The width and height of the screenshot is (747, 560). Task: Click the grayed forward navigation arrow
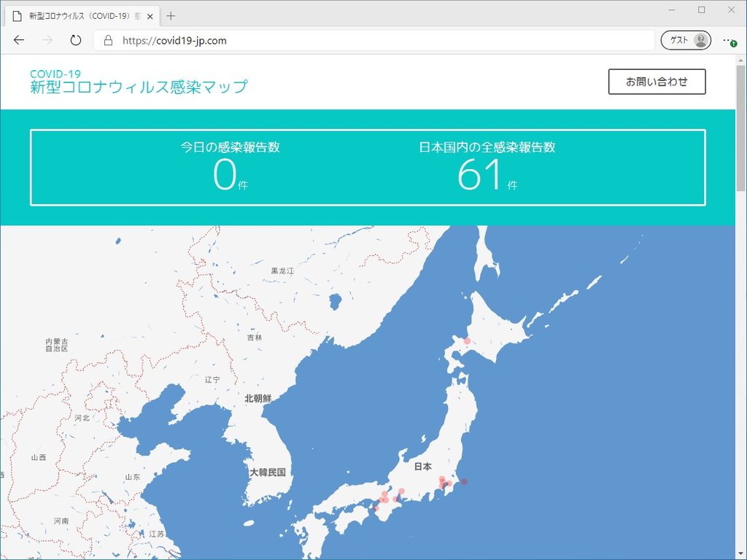(45, 40)
